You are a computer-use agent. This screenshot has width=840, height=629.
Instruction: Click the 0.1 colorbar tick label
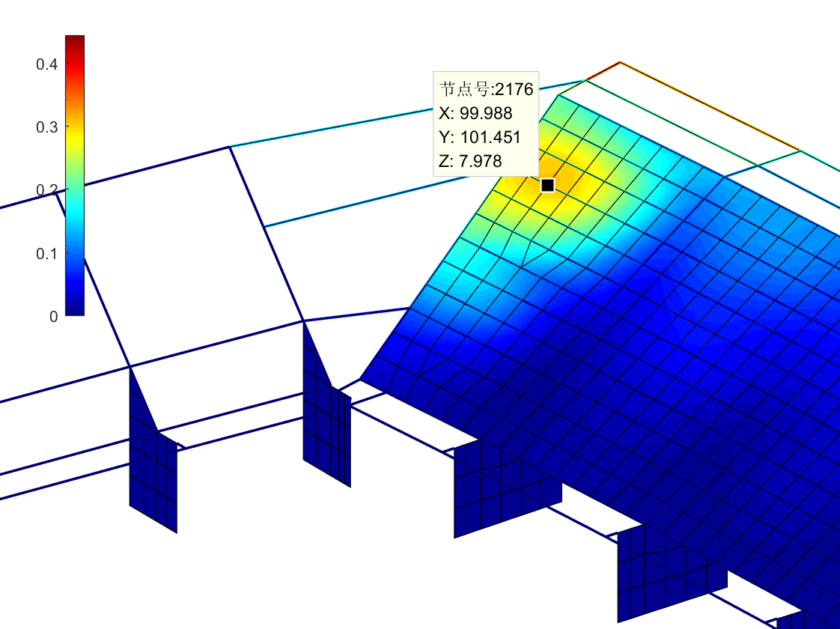click(46, 253)
